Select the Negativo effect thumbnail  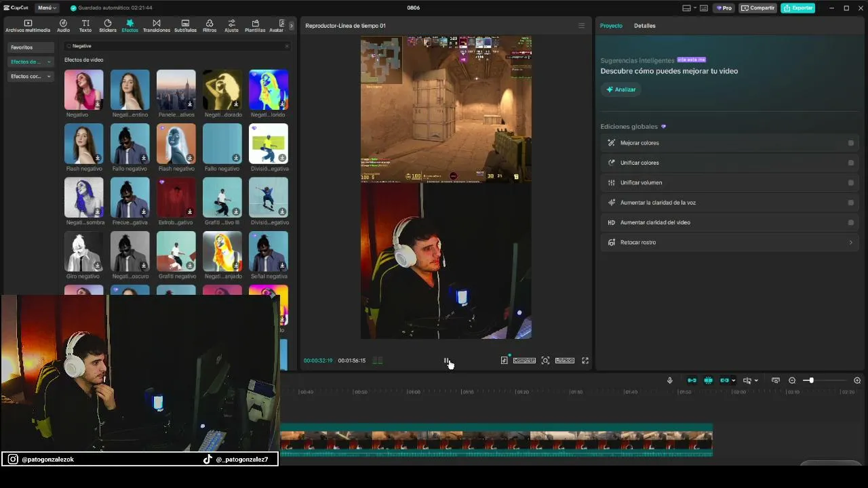[x=84, y=89]
